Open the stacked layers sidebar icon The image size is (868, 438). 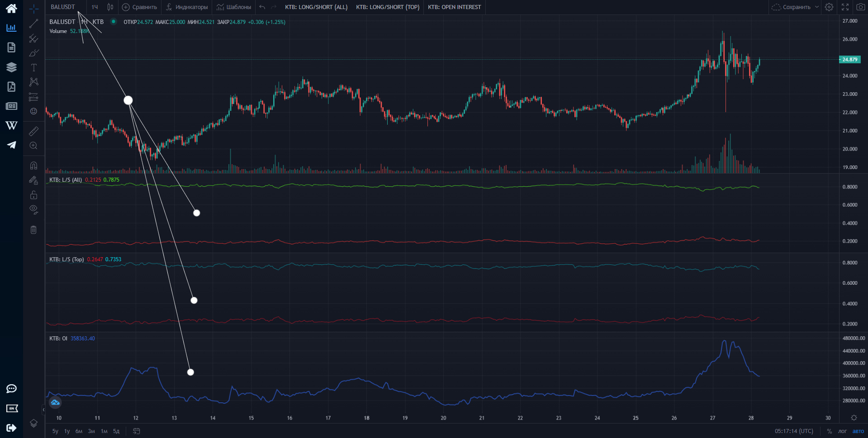[x=11, y=67]
